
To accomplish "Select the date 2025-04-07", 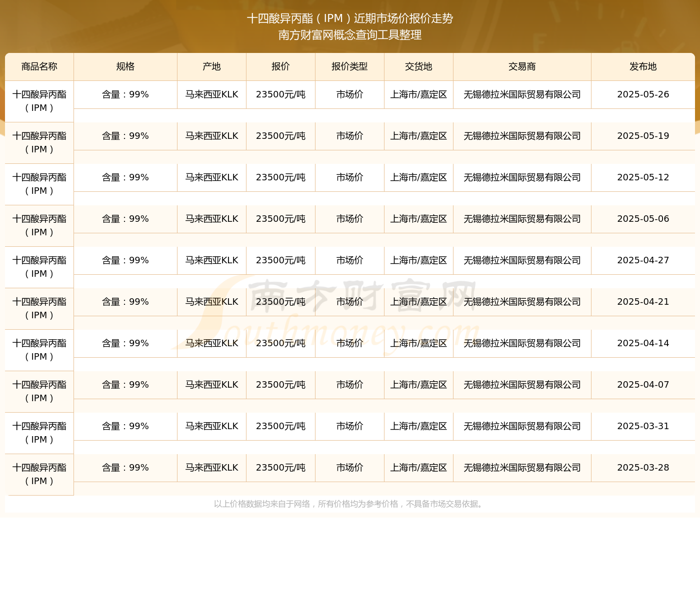I will click(643, 385).
